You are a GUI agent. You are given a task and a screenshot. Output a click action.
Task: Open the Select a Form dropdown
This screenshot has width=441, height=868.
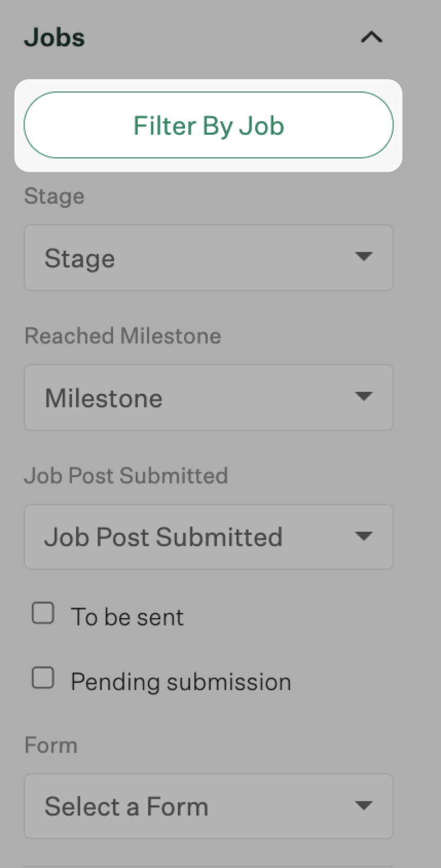(208, 806)
